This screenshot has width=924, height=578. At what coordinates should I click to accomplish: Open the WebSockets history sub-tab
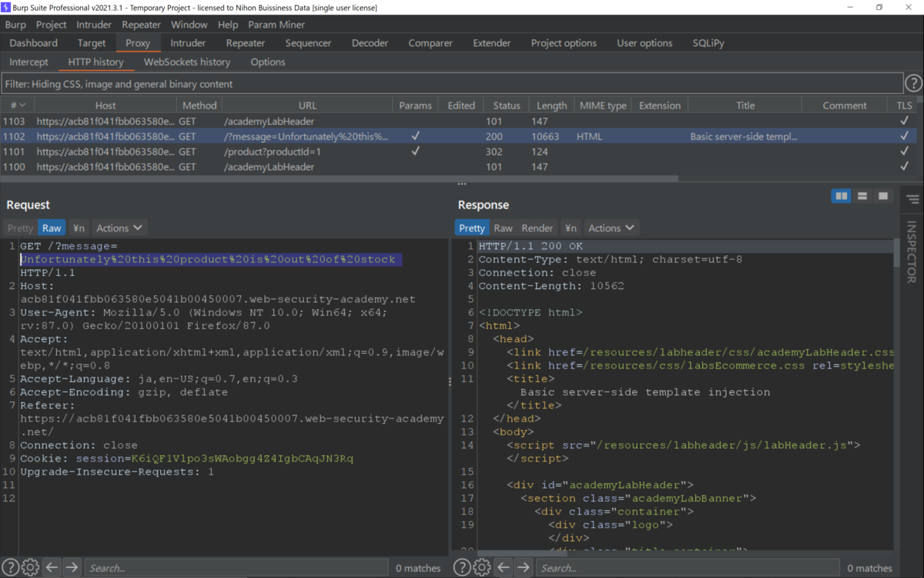pos(187,62)
